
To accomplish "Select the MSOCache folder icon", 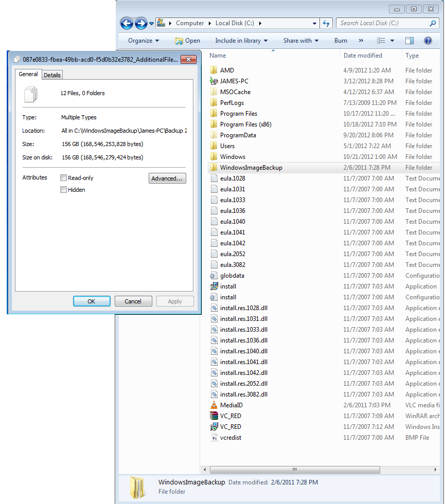I will 214,92.
